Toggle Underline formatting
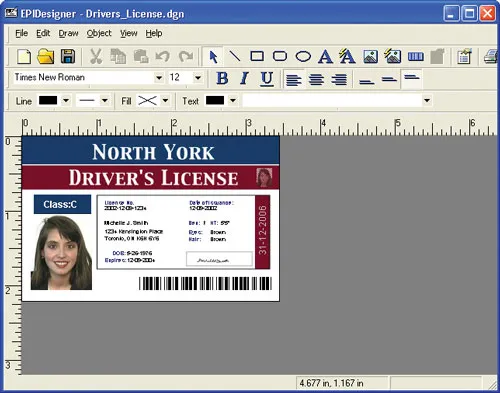Screen dimensions: 500x393 tap(267, 79)
